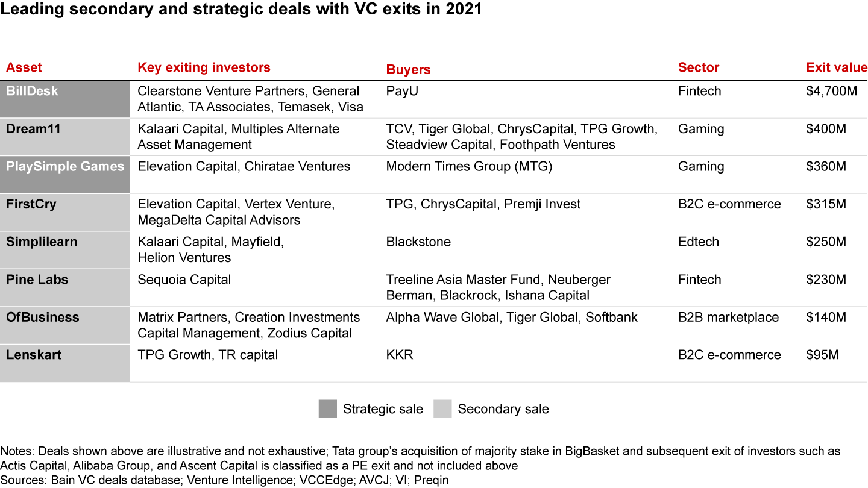Click the Blackstone buyer entry
This screenshot has width=868, height=488.
click(418, 242)
